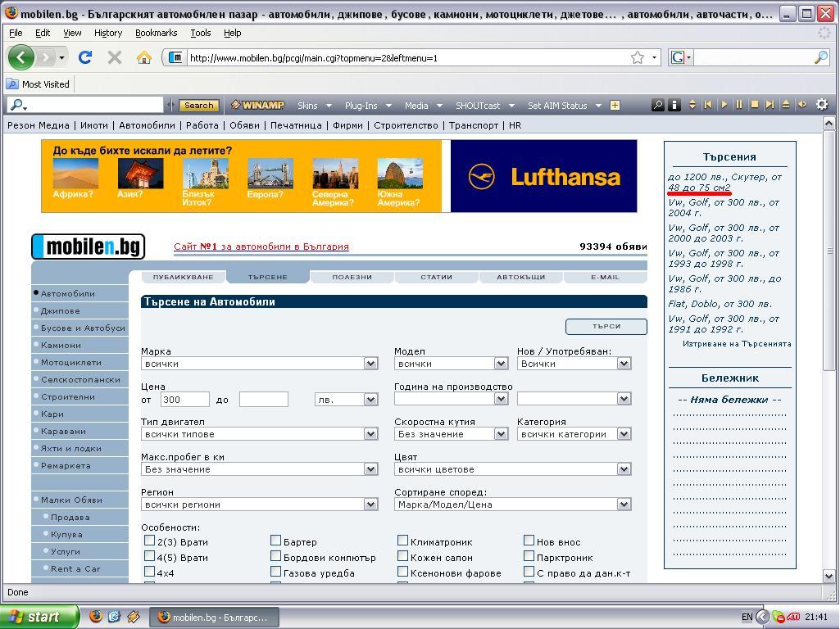The width and height of the screenshot is (840, 629).
Task: Skip to the next track in Winamp
Action: click(x=770, y=105)
